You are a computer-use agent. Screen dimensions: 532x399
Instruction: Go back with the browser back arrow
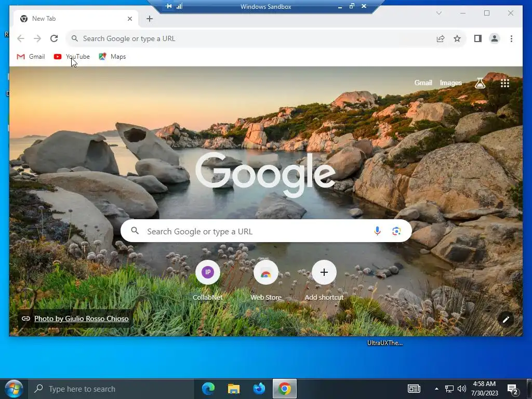pyautogui.click(x=21, y=38)
